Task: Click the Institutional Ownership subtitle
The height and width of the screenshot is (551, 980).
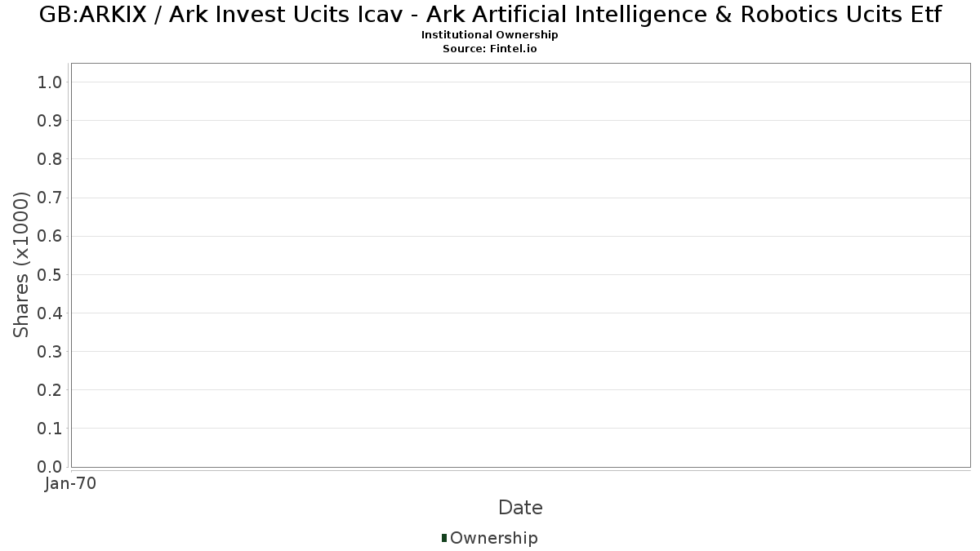Action: [x=490, y=35]
